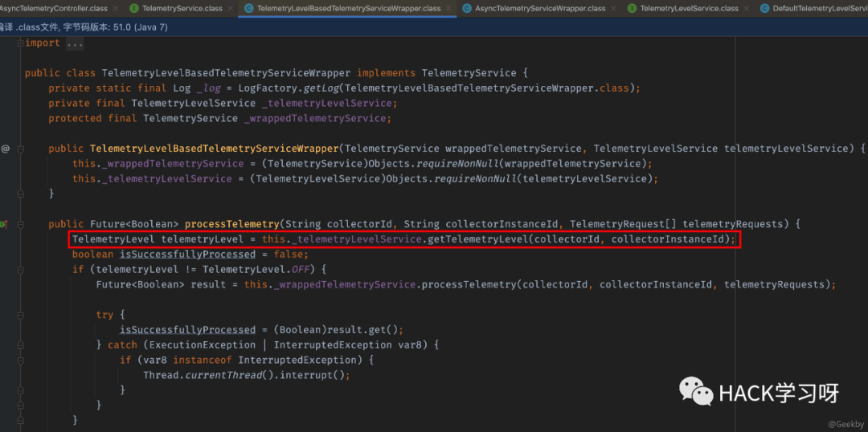
Task: Click the TelemetryLevelService.class interface icon
Action: 633,8
